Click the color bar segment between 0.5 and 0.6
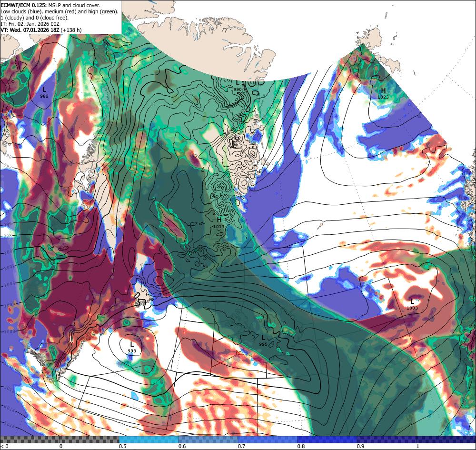This screenshot has height=450, width=476. point(149,440)
